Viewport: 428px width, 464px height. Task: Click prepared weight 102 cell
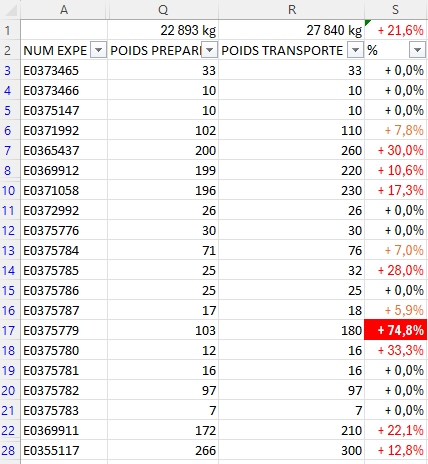163,131
